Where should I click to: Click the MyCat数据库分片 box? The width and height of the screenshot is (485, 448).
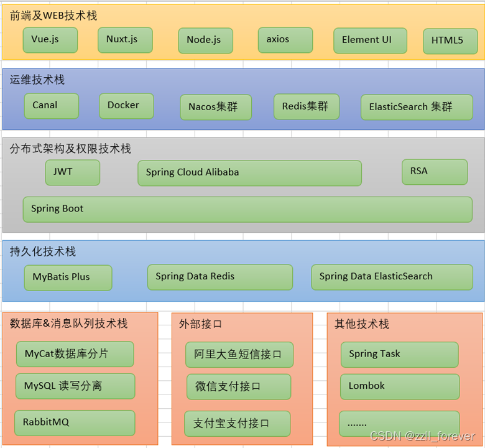click(x=75, y=354)
